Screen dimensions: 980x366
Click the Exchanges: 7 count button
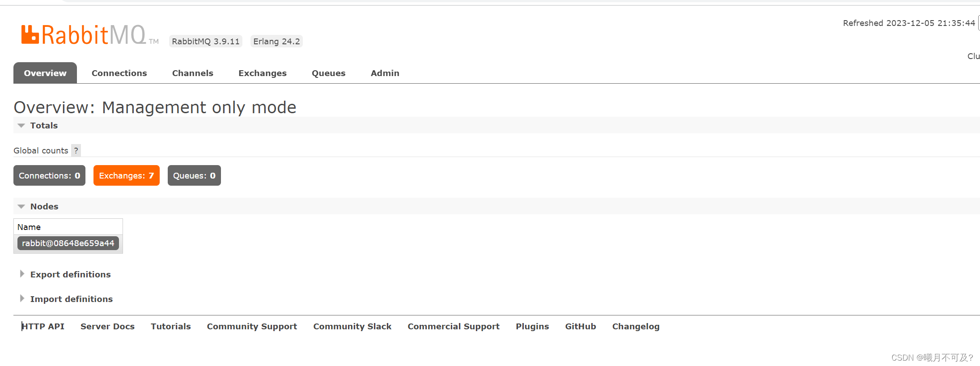click(x=127, y=175)
